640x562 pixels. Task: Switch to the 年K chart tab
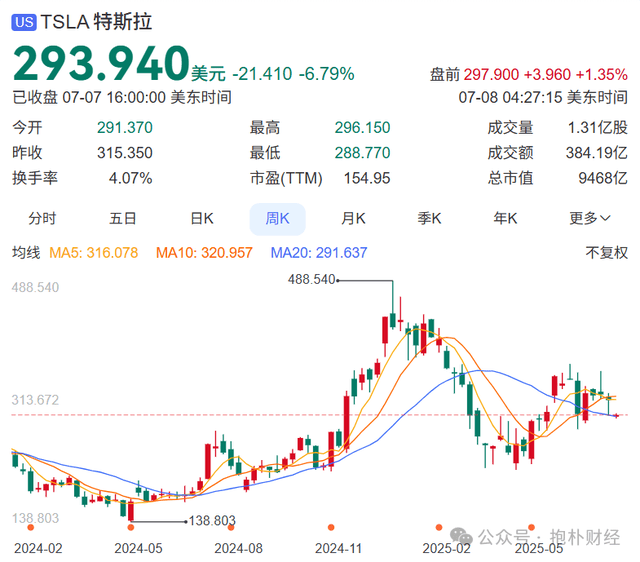click(x=505, y=219)
